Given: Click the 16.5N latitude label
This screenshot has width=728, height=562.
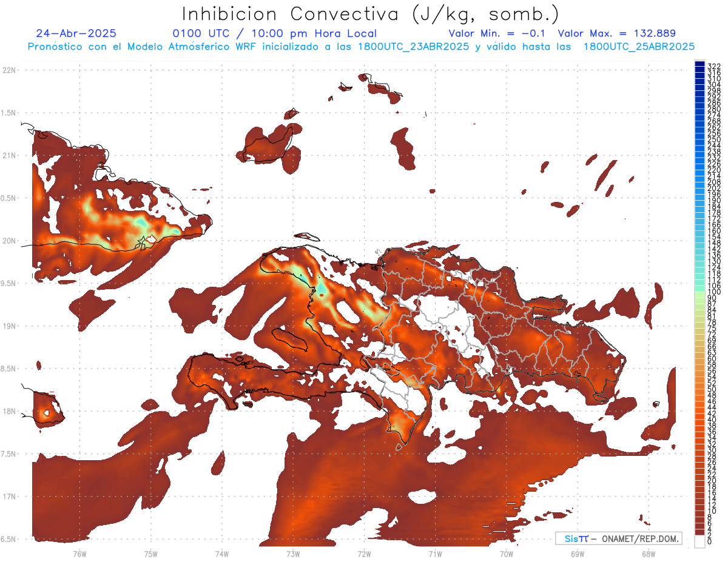Looking at the screenshot, I should 8,539.
